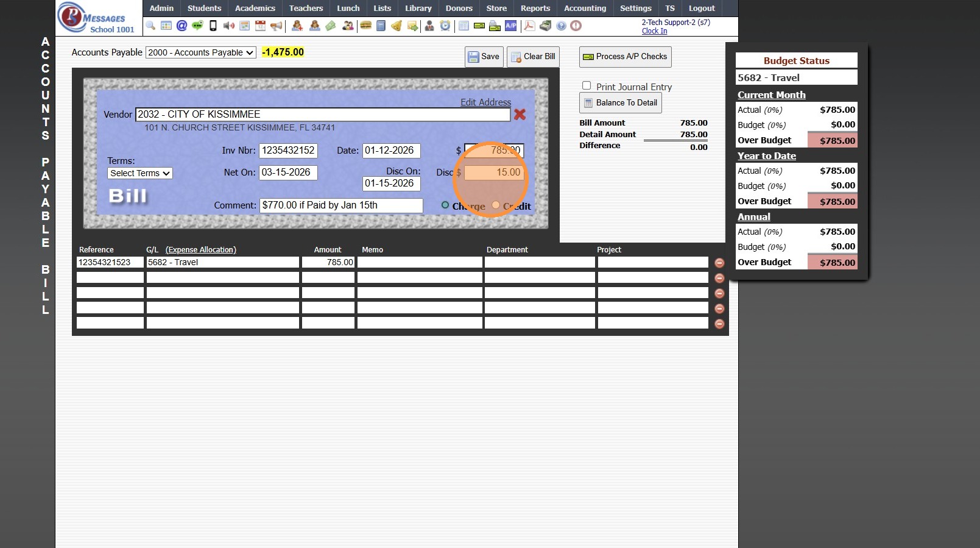This screenshot has height=548, width=980.
Task: Click the Comment field
Action: [x=341, y=205]
